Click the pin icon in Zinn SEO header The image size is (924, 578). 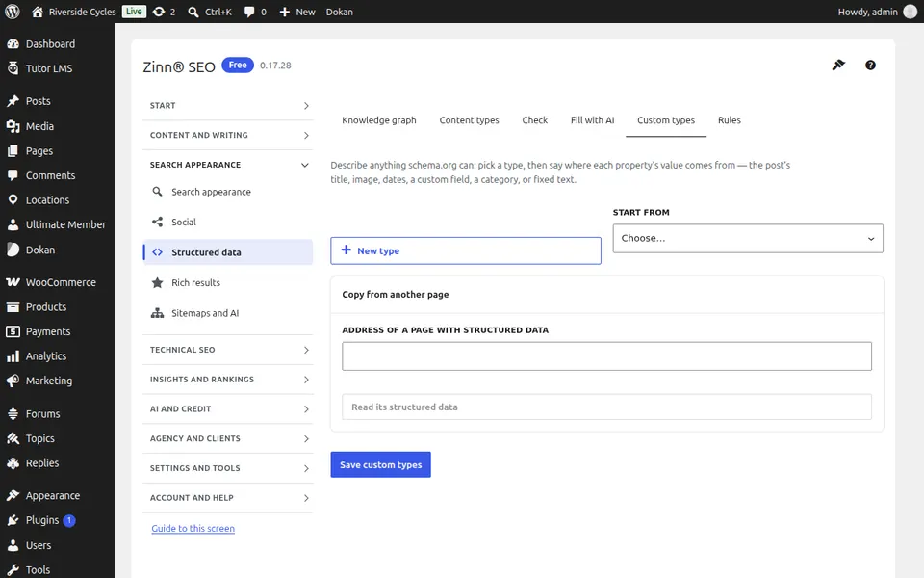[x=838, y=65]
